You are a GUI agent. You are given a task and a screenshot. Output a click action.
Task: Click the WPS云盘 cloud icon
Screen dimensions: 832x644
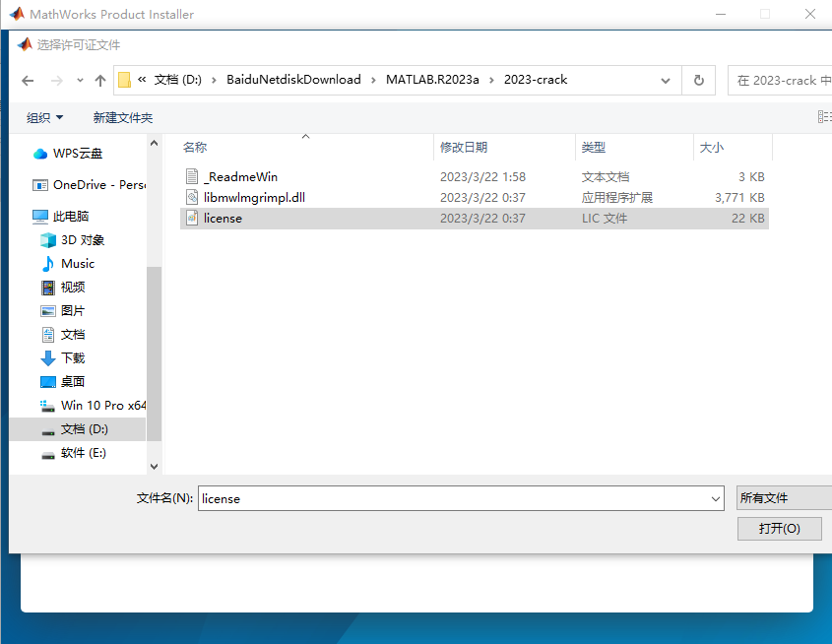point(40,154)
